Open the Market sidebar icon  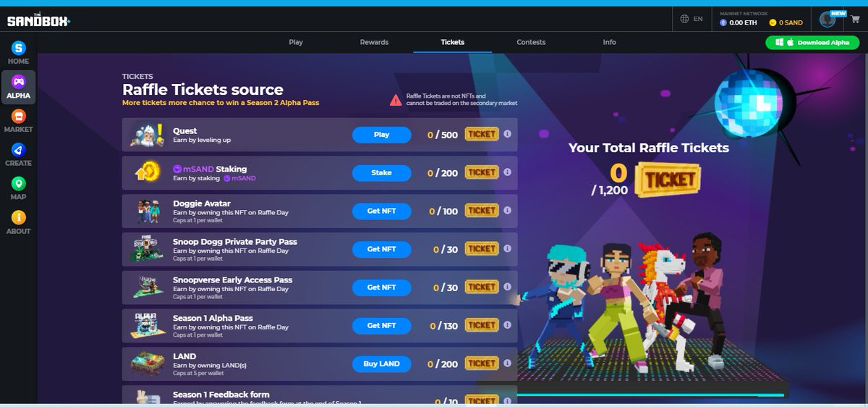click(x=18, y=115)
